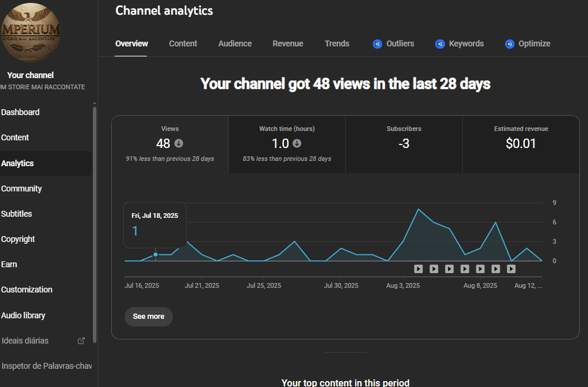Click the fifth video marker at Aug 8
The image size is (588, 387).
click(x=480, y=269)
